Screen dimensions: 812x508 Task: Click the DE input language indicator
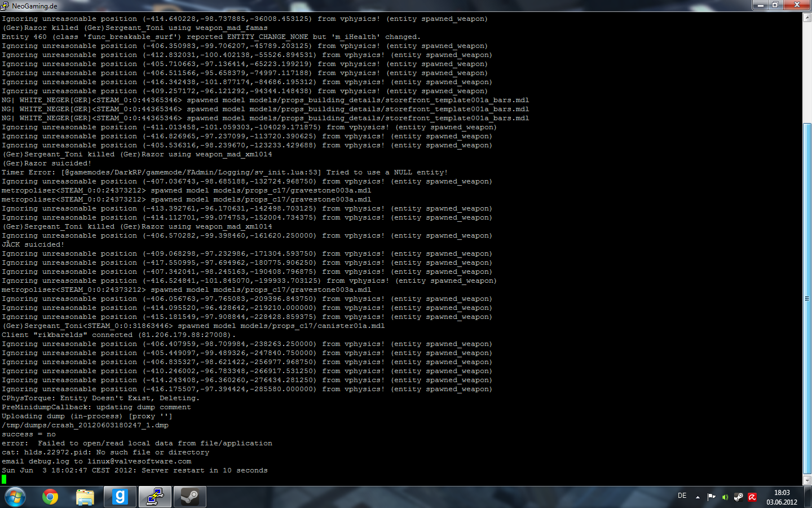(682, 496)
